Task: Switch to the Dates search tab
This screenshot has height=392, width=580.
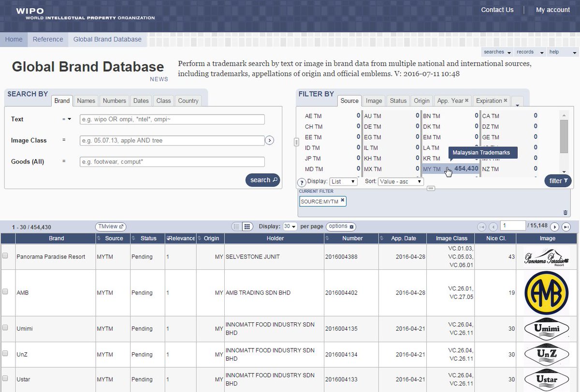Action: coord(141,101)
